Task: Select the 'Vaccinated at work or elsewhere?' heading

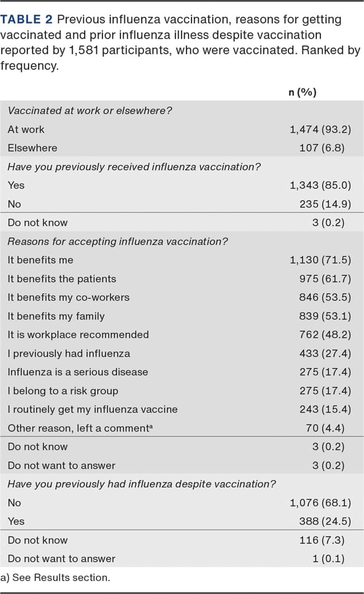Action: 90,110
